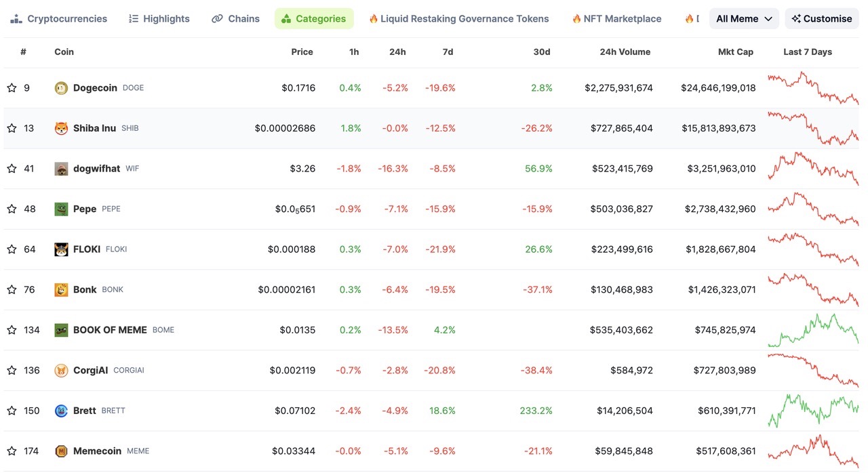Star Dogecoin as a favourite
This screenshot has height=473, width=868.
pos(11,87)
